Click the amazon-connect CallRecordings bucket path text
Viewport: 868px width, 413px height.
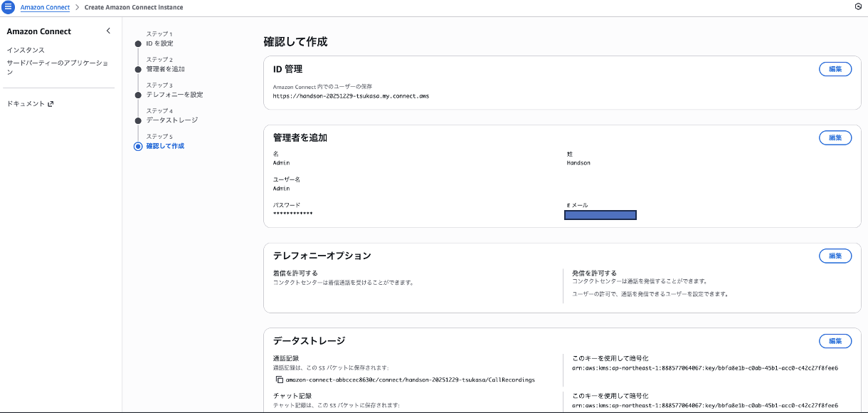tap(411, 380)
